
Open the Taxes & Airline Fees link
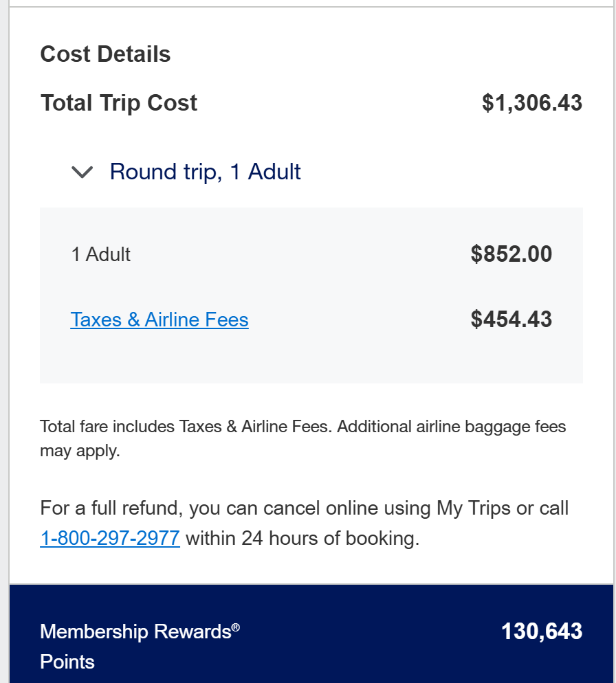pyautogui.click(x=159, y=320)
